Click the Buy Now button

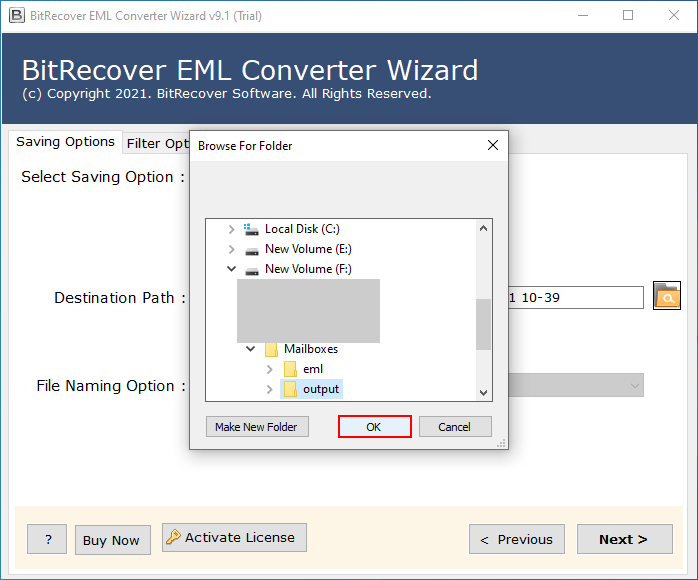113,540
